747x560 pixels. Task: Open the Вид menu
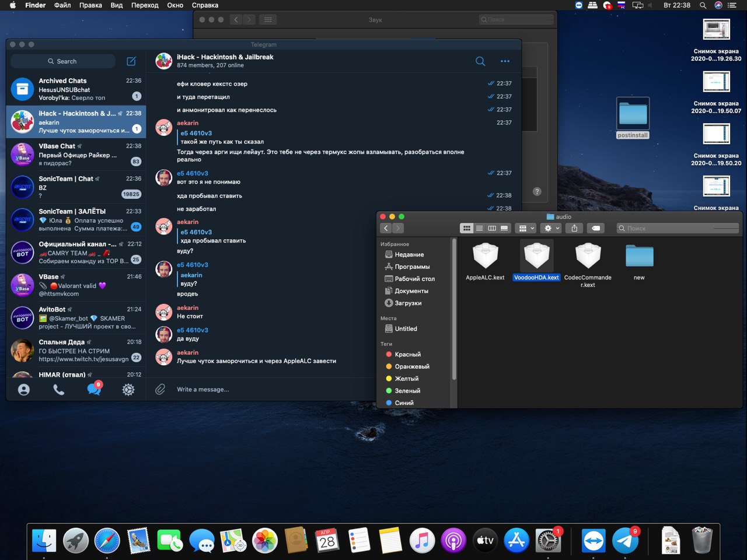(117, 5)
